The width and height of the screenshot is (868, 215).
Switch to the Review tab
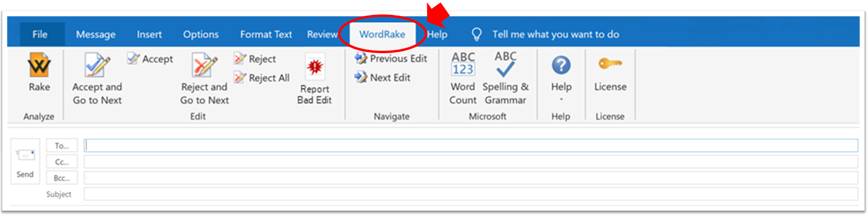322,35
